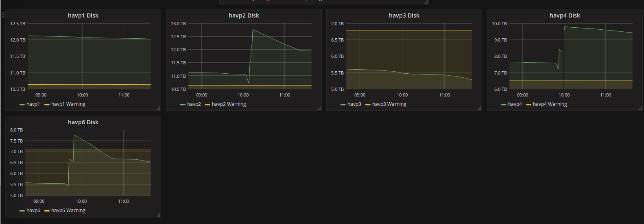644x224 pixels.
Task: Click the row options handle at left edge
Action: [3, 15]
